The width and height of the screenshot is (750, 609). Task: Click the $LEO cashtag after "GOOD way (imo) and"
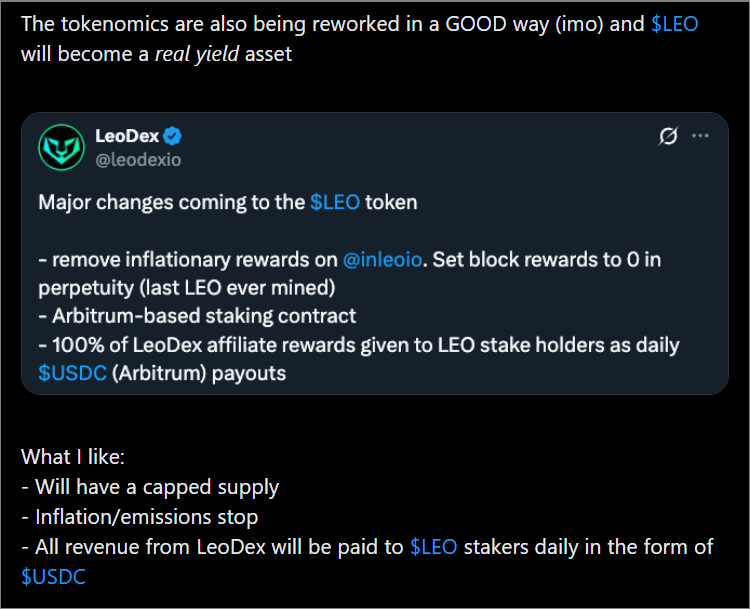pos(674,24)
